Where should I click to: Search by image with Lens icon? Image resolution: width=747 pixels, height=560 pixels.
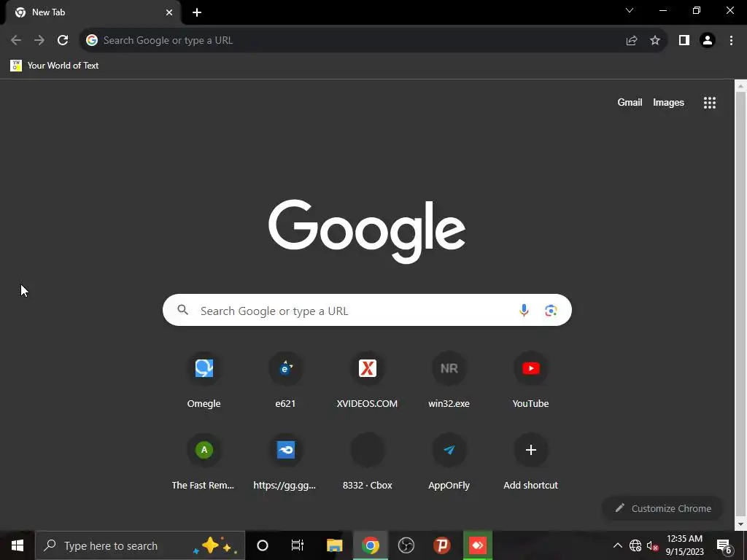(x=551, y=311)
